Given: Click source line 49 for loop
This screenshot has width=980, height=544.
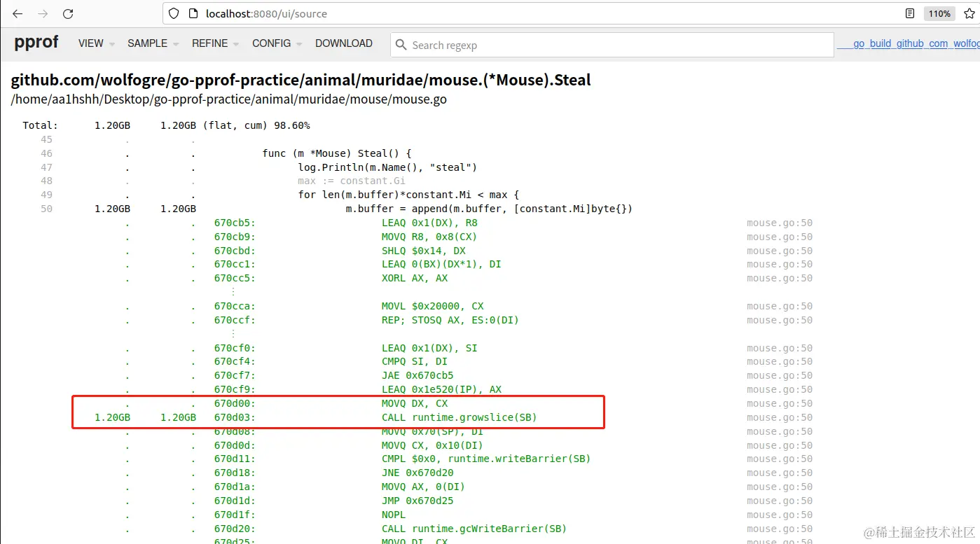Looking at the screenshot, I should (408, 195).
